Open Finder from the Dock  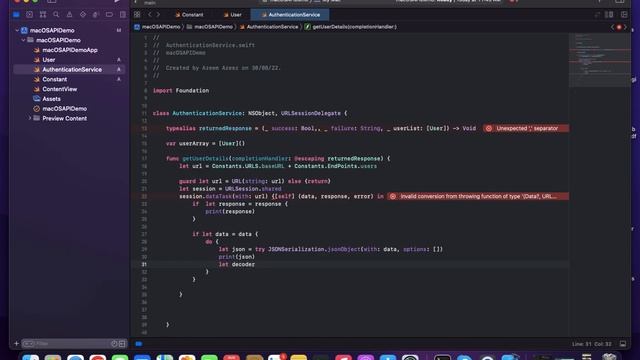coord(31,357)
